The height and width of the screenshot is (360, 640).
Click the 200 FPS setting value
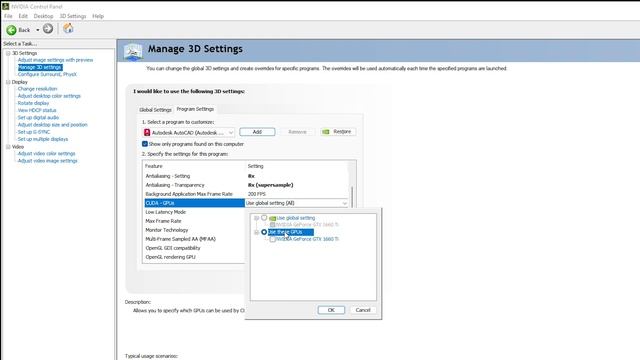(256, 194)
